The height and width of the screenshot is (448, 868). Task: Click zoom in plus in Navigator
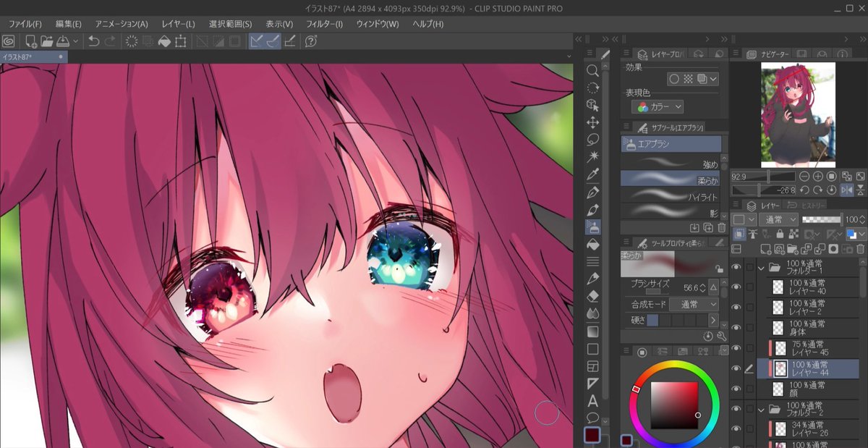(818, 176)
